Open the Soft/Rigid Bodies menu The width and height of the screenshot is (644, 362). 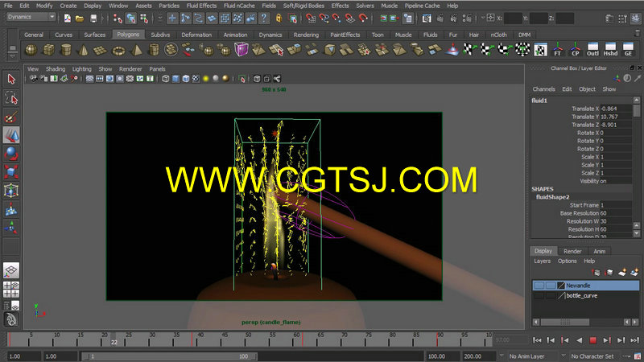coord(303,6)
